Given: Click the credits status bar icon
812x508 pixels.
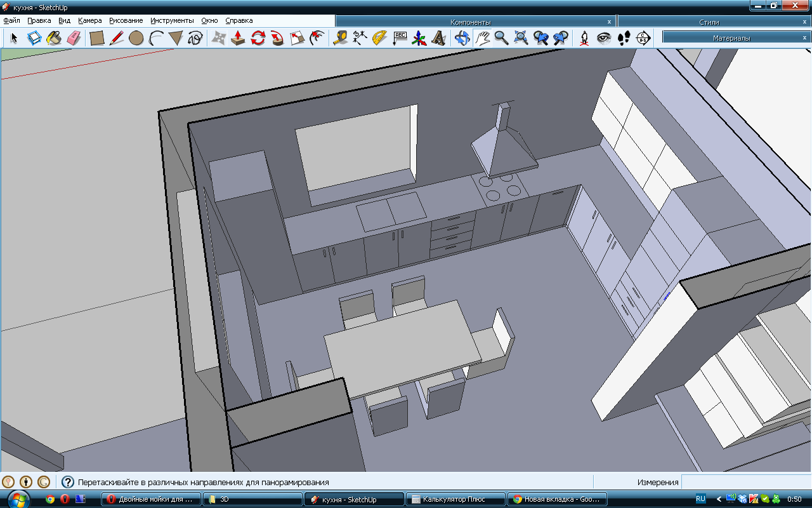Looking at the screenshot, I should [26, 482].
